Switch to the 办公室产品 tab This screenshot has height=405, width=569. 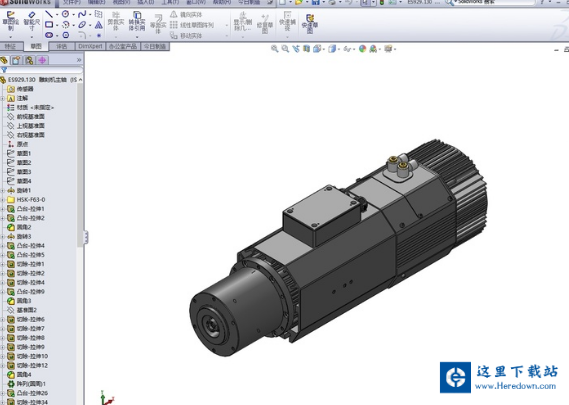tap(123, 46)
